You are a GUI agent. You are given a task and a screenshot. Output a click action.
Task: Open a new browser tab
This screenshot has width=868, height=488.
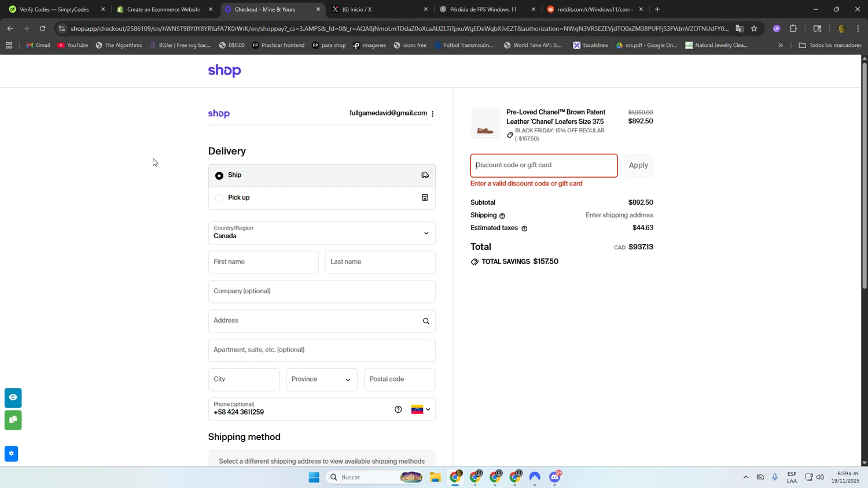click(657, 9)
